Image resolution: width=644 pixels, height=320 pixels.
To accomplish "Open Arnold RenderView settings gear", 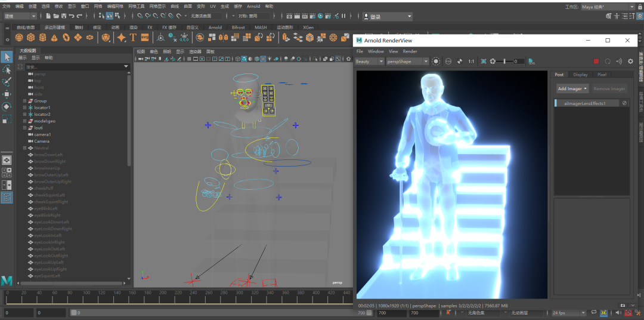I will (x=630, y=61).
